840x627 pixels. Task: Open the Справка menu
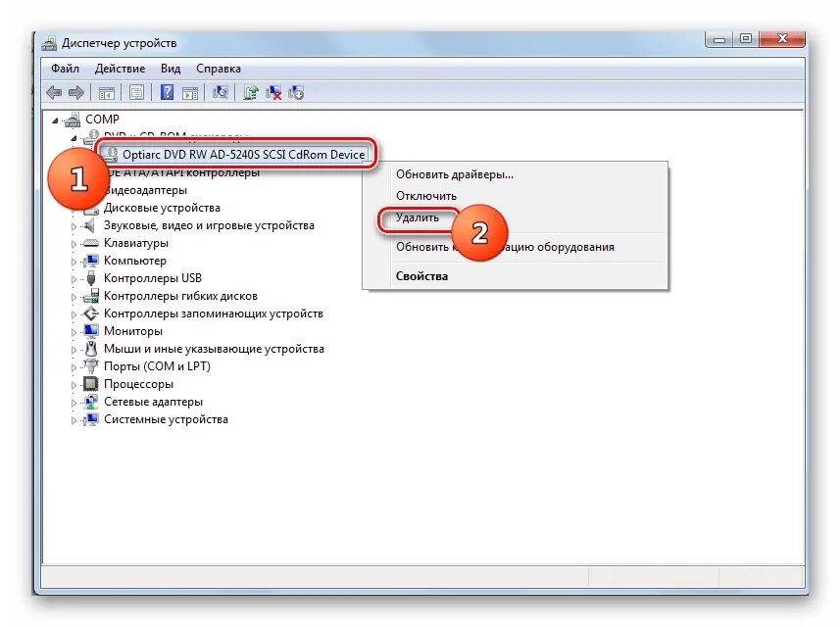click(x=218, y=69)
